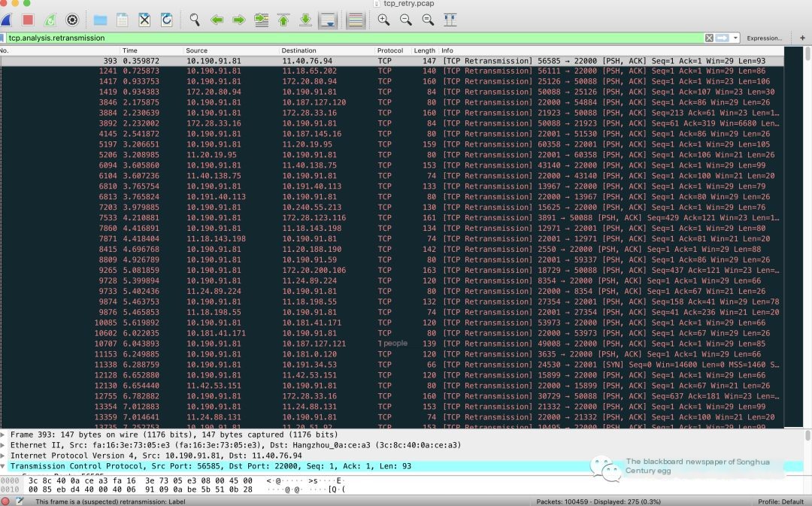The image size is (812, 506).
Task: Jump to the first packet
Action: click(x=283, y=20)
